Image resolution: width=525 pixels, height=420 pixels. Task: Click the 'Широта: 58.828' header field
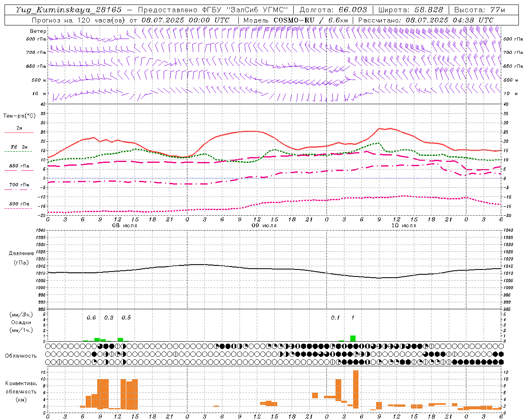(411, 10)
